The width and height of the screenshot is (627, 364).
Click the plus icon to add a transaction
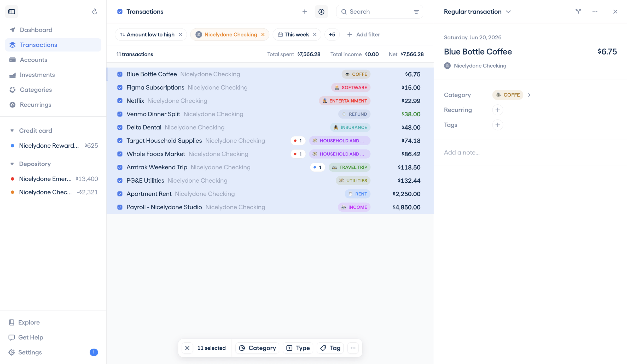(x=305, y=12)
